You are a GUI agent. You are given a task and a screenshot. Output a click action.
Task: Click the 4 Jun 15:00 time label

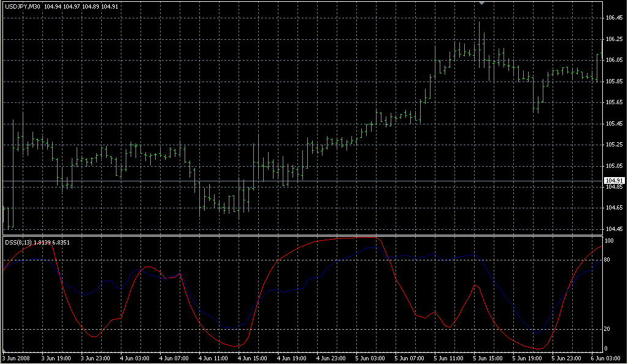(x=251, y=357)
